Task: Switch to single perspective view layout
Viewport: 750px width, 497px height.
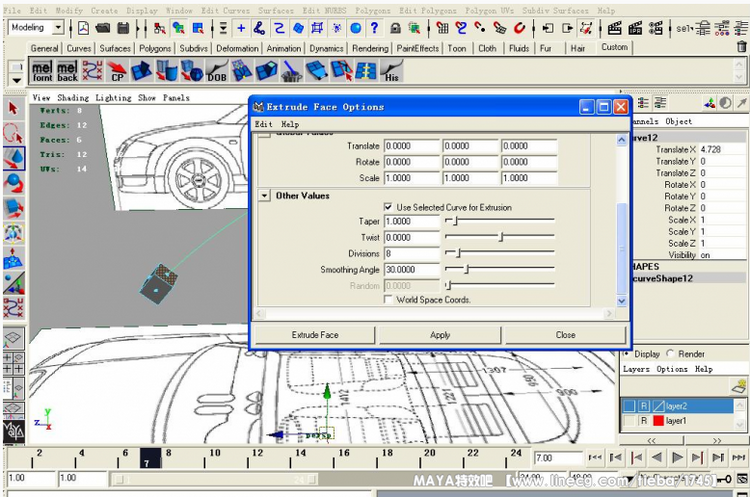Action: [x=13, y=339]
